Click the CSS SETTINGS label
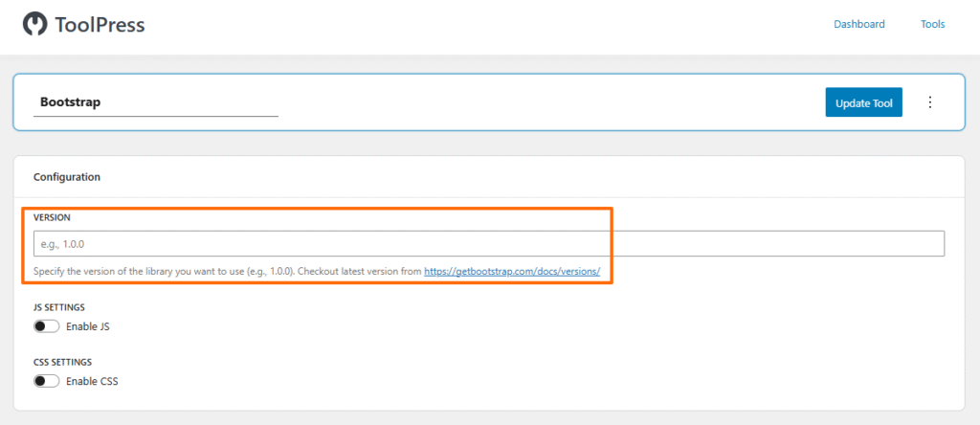The width and height of the screenshot is (980, 425). click(62, 362)
